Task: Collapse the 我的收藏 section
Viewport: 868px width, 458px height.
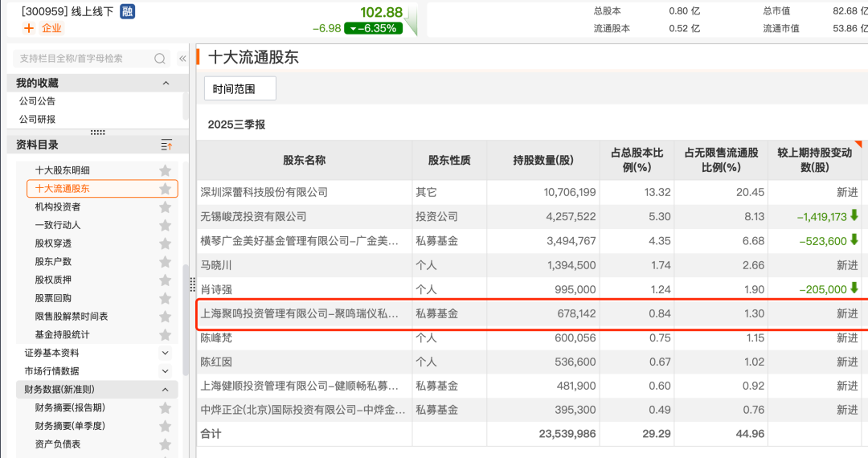Action: click(x=166, y=83)
